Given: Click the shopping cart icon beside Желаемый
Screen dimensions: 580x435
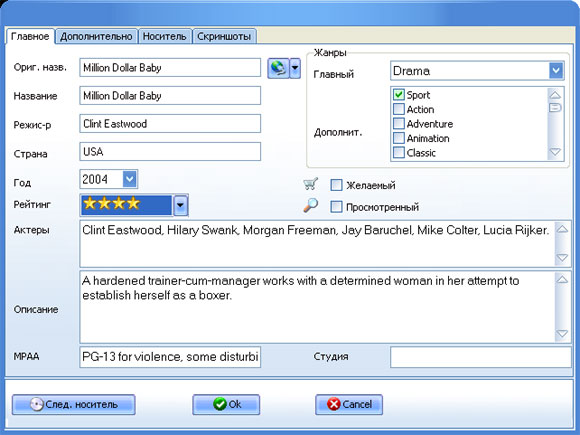Looking at the screenshot, I should pyautogui.click(x=310, y=184).
